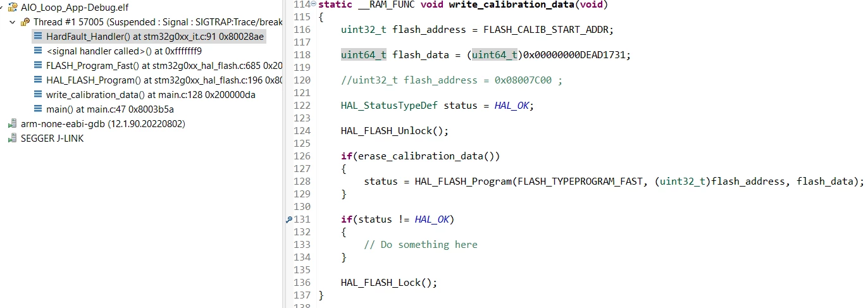Viewport: 868px width, 308px height.
Task: Click line number 124 in the gutter
Action: click(x=302, y=131)
